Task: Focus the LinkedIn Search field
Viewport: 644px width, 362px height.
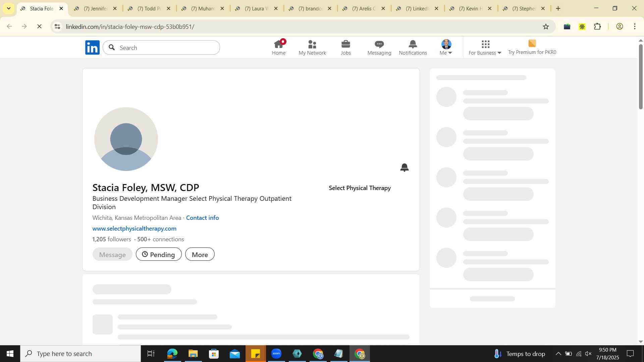Action: [x=161, y=48]
